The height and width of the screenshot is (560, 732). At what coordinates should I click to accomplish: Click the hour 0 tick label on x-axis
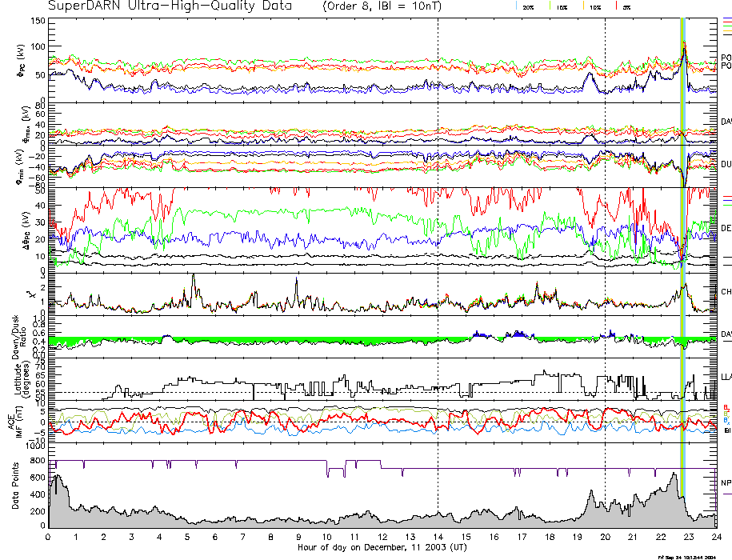[49, 538]
